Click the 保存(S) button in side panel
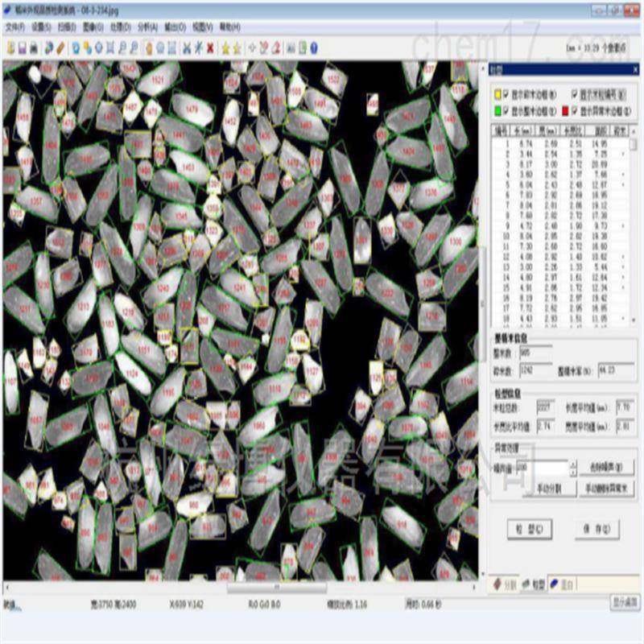Viewport: 644px width, 644px height. point(597,529)
